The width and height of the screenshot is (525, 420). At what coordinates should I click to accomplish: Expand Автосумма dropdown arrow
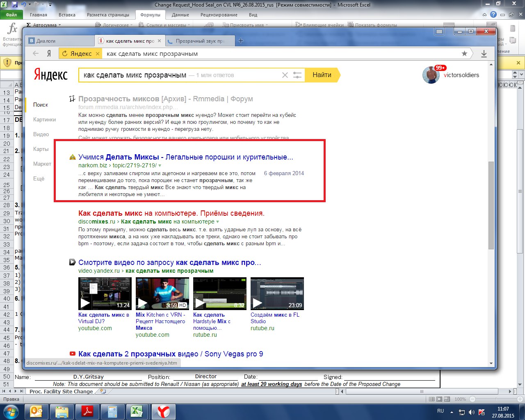tap(59, 25)
